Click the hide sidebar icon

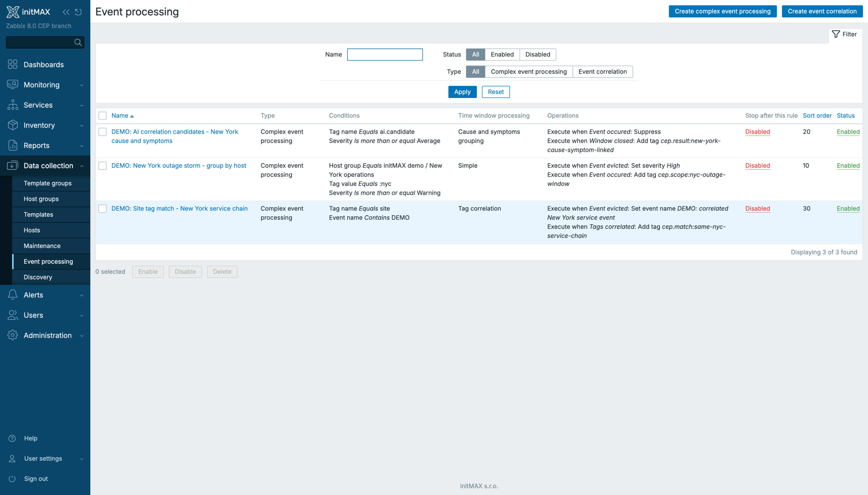pos(78,12)
